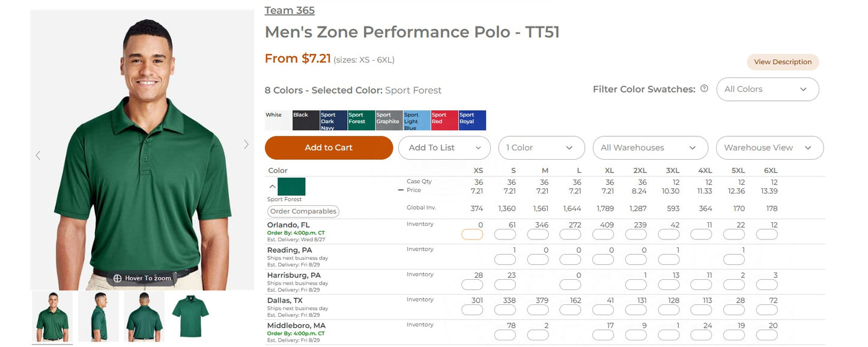Screen dimensions: 868x347
Task: Choose the Black color swatch
Action: click(306, 120)
